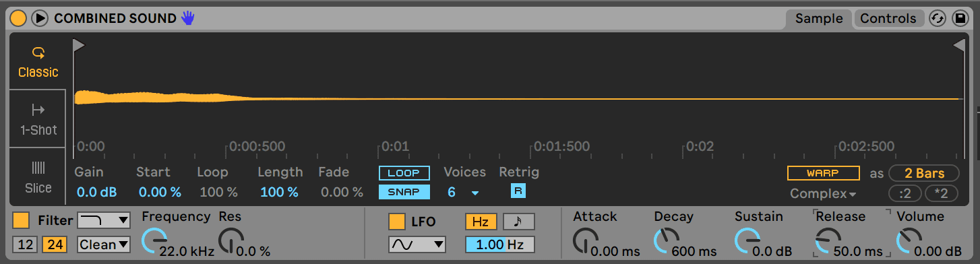Click the save preset disk icon
The height and width of the screenshot is (264, 980).
[959, 19]
